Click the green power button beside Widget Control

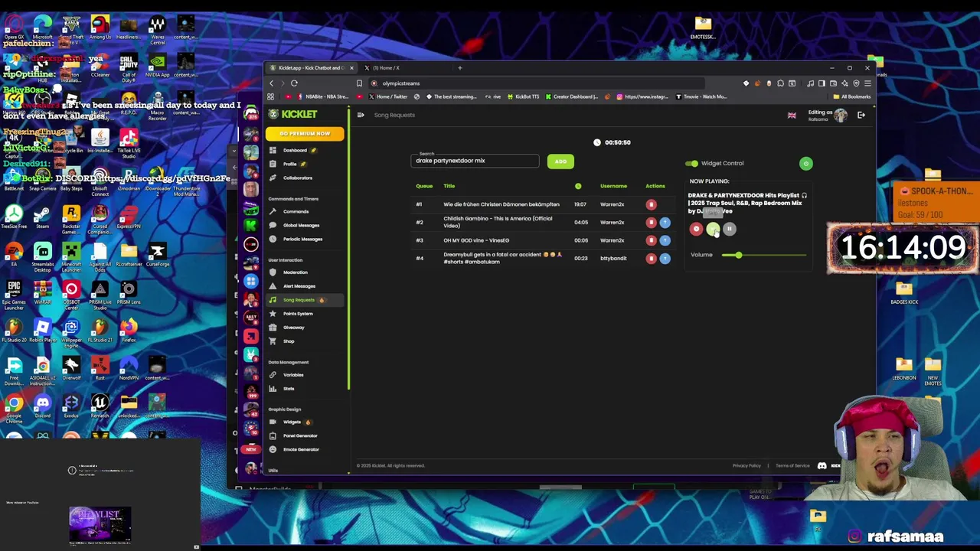tap(805, 163)
